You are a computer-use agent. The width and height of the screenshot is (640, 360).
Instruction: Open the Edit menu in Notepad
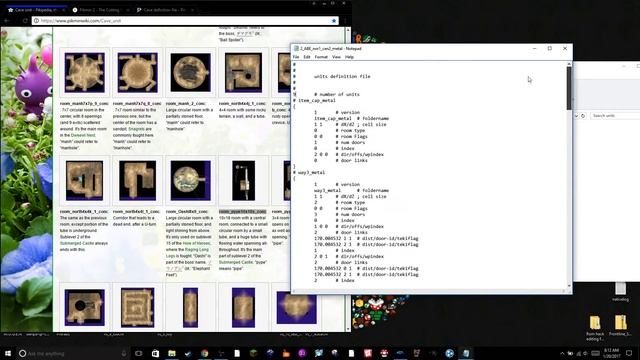307,57
